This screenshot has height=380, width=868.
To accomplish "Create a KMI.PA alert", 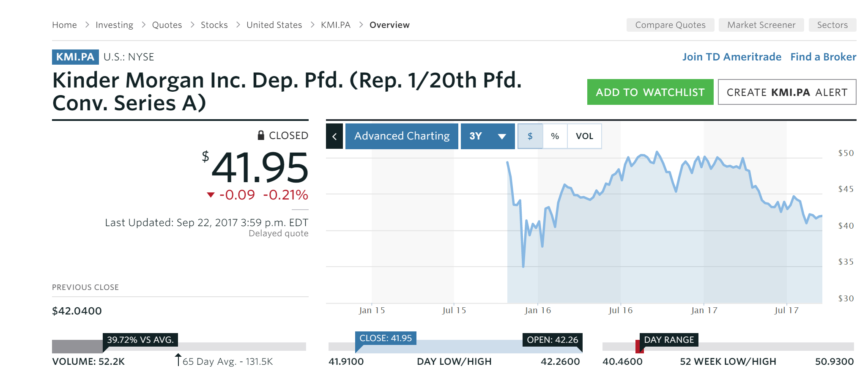I will click(787, 92).
